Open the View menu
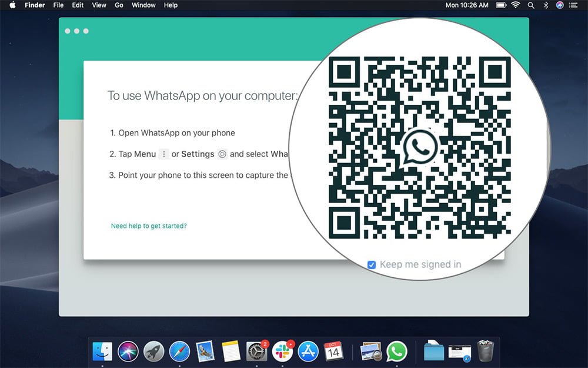 tap(99, 5)
